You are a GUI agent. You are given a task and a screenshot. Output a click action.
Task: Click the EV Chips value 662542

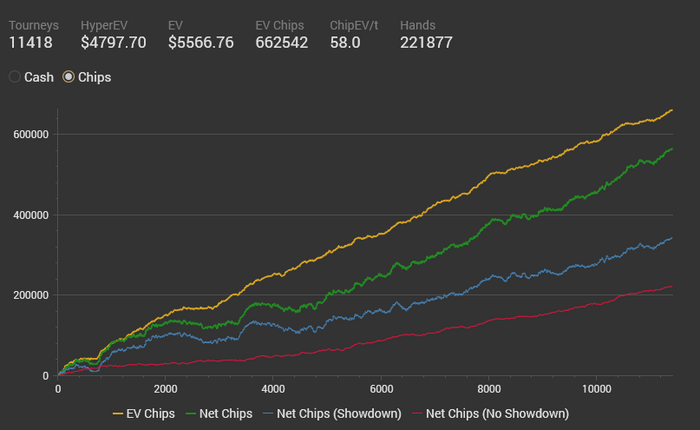point(282,42)
